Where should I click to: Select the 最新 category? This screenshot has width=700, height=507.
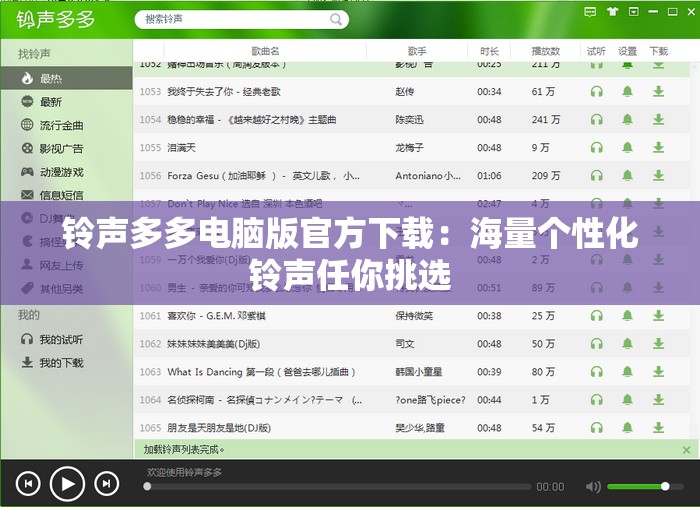[x=67, y=102]
